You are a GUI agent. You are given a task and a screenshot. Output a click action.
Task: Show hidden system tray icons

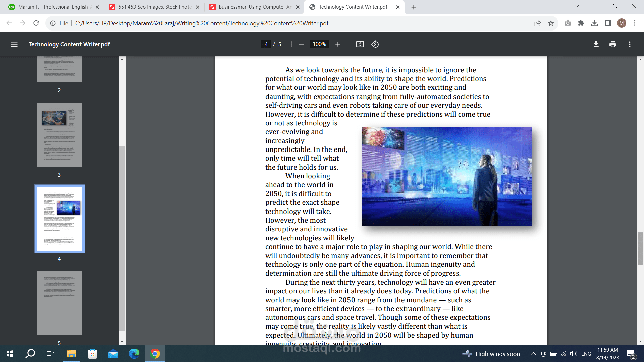[x=533, y=354]
